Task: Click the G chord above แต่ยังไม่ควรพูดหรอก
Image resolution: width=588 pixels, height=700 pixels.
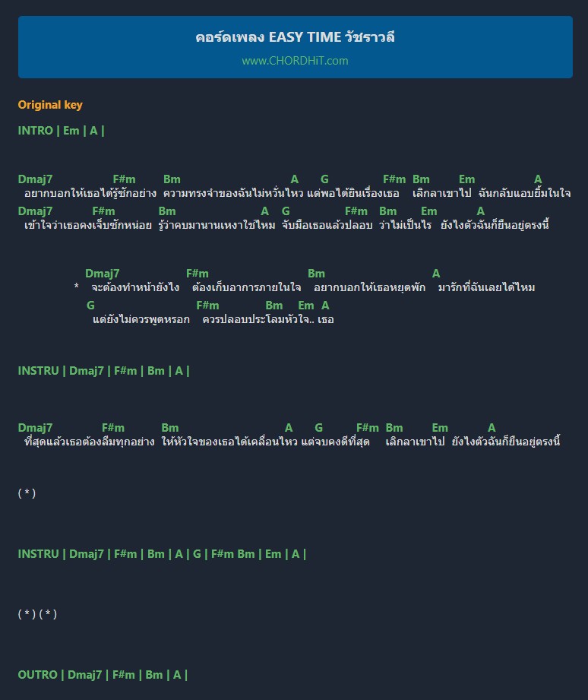Action: tap(90, 306)
